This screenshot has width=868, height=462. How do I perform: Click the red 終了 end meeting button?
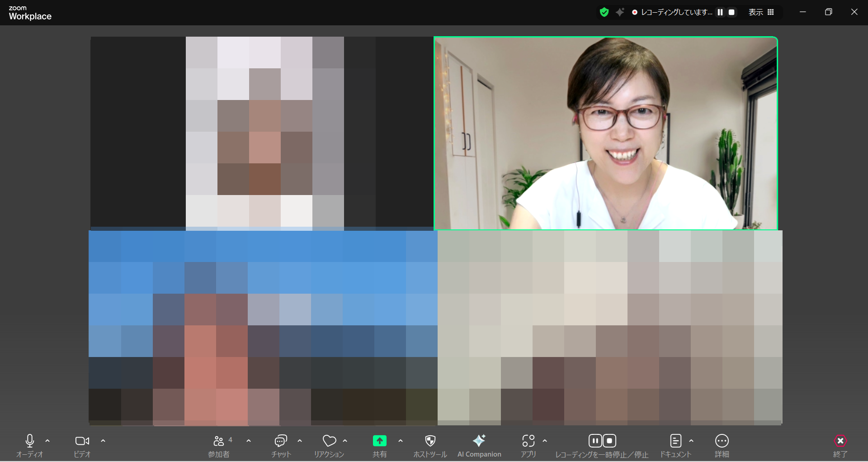[840, 441]
